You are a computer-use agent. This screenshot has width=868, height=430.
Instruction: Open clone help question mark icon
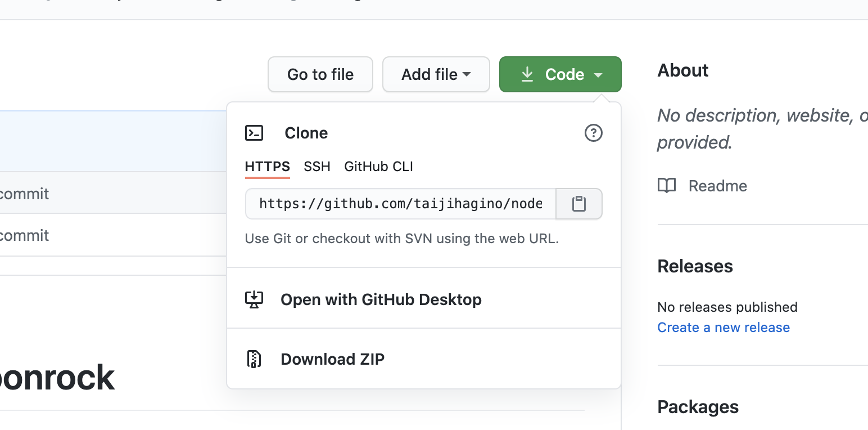[x=594, y=133]
